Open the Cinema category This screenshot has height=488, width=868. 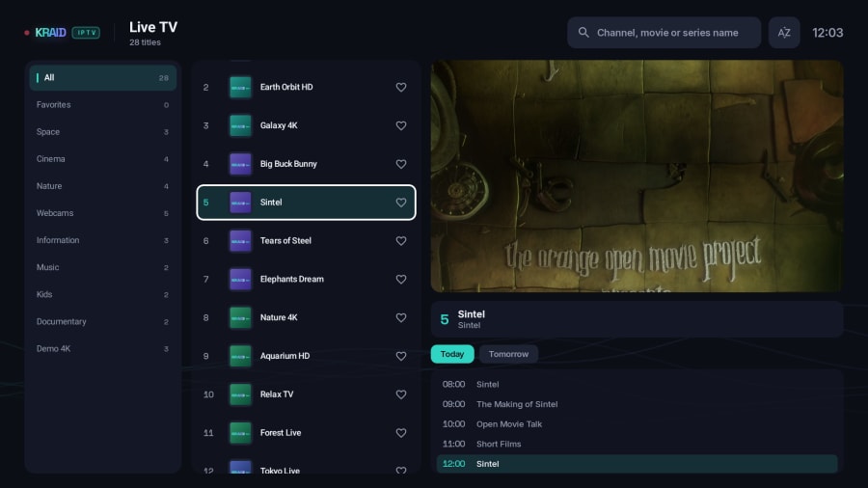tap(103, 159)
